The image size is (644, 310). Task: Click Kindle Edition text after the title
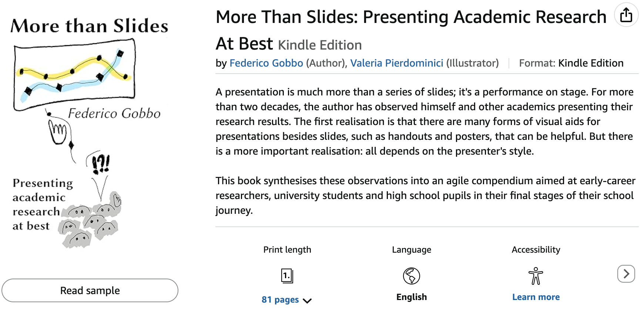[320, 45]
